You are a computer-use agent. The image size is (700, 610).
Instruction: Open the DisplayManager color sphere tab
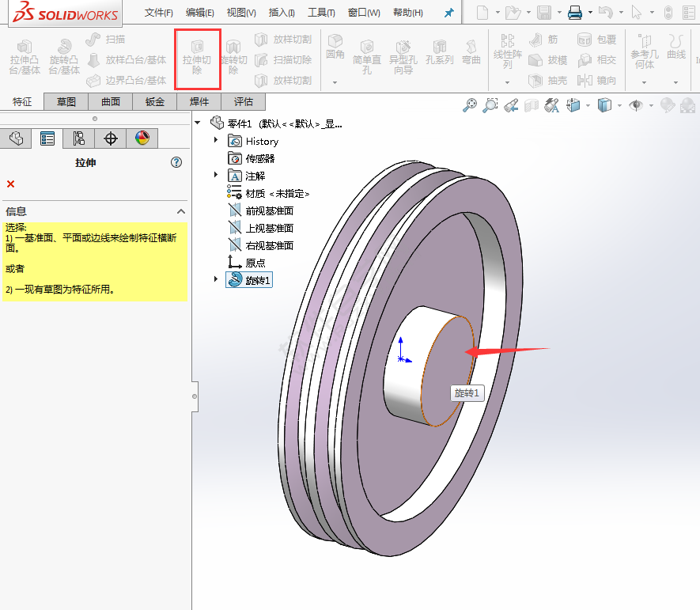[x=142, y=138]
